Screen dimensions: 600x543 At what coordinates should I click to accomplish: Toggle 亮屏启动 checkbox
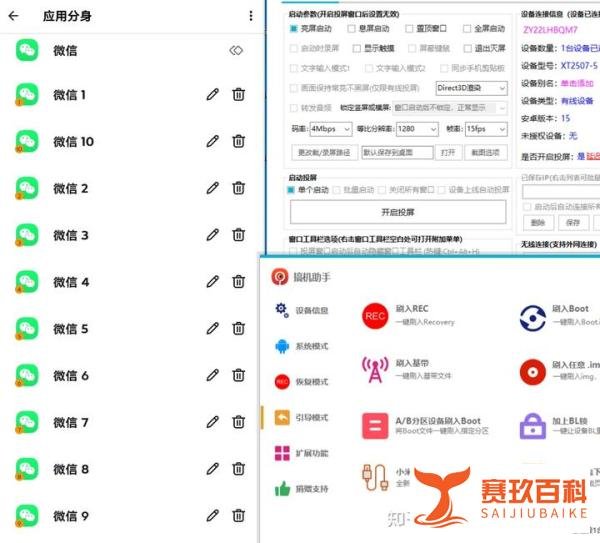[294, 29]
